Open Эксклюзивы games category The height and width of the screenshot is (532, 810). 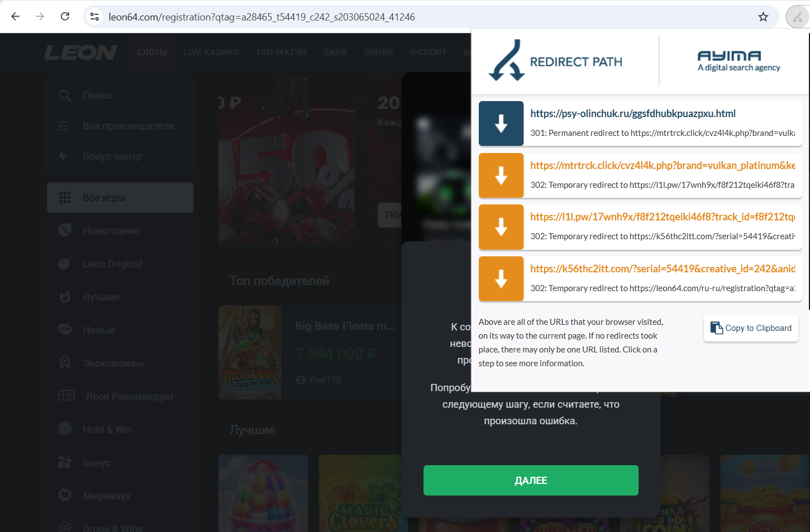tap(113, 364)
